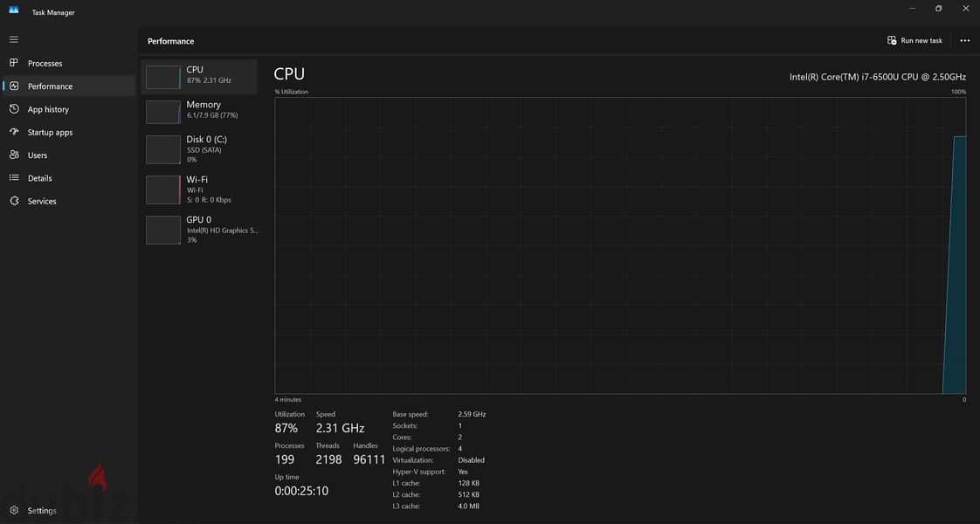Click the Settings gear icon
980x524 pixels.
[14, 510]
